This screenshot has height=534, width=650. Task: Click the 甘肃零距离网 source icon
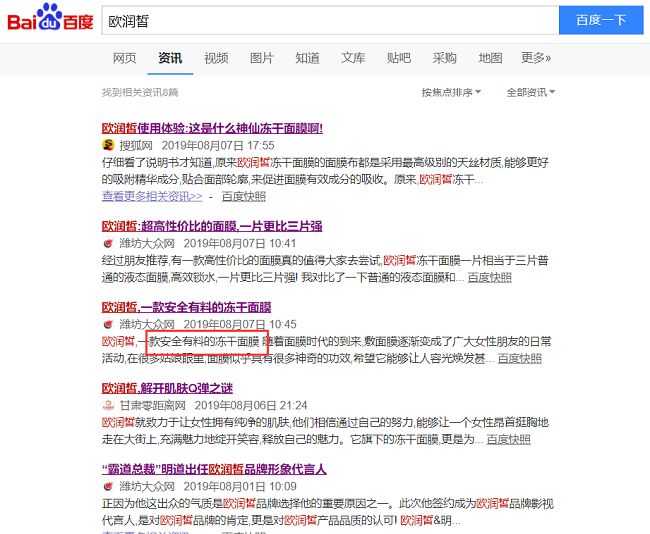108,405
